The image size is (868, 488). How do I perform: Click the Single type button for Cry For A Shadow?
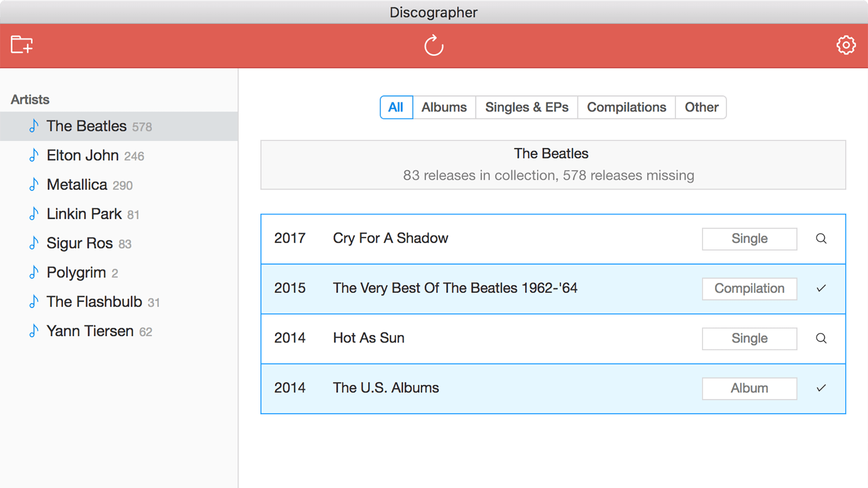[749, 239]
